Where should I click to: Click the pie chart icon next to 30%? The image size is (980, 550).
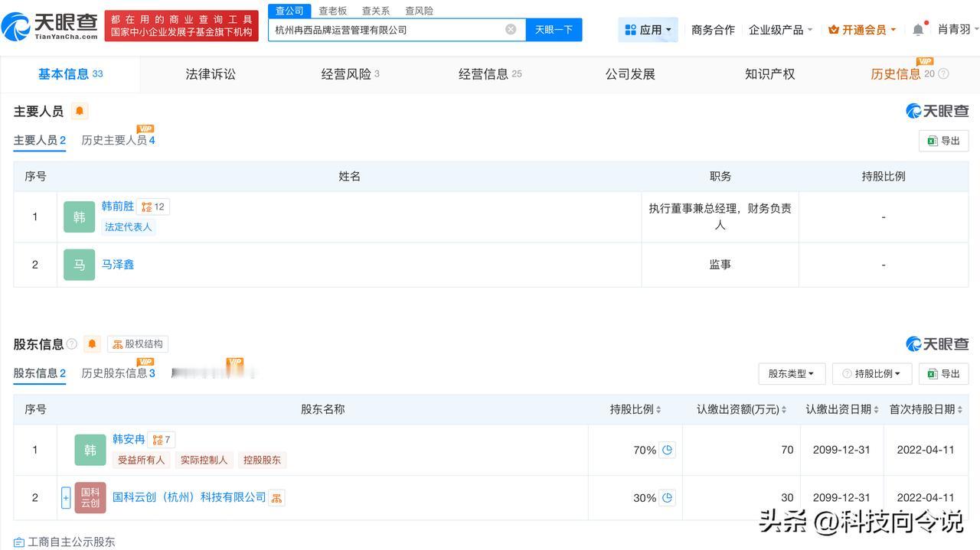[x=668, y=497]
